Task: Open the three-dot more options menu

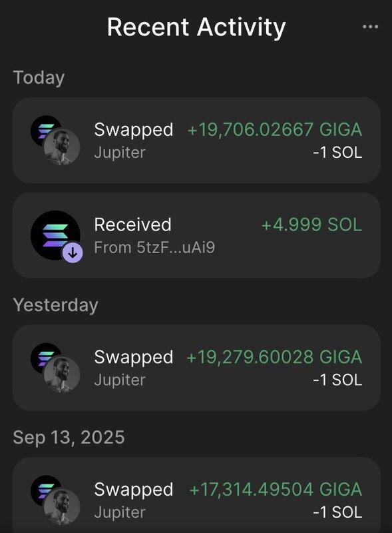Action: 370,27
